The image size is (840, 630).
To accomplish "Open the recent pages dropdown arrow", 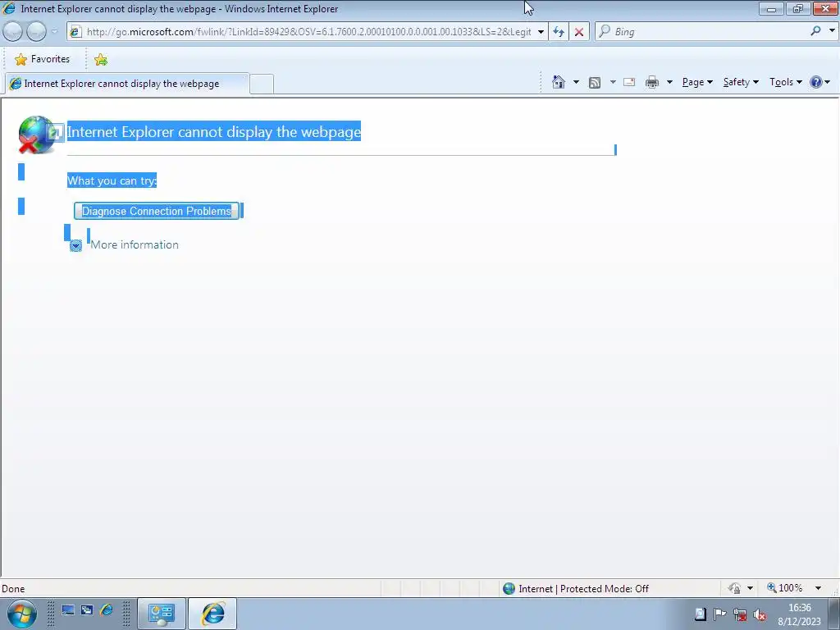I will pyautogui.click(x=54, y=32).
